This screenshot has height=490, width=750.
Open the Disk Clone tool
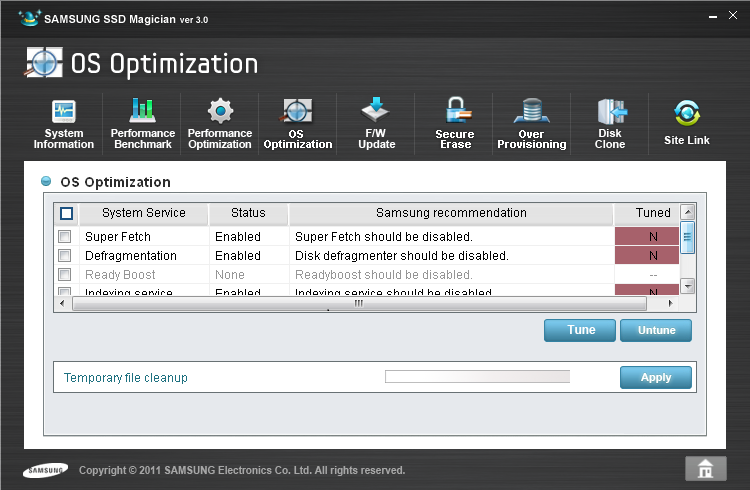(x=610, y=124)
